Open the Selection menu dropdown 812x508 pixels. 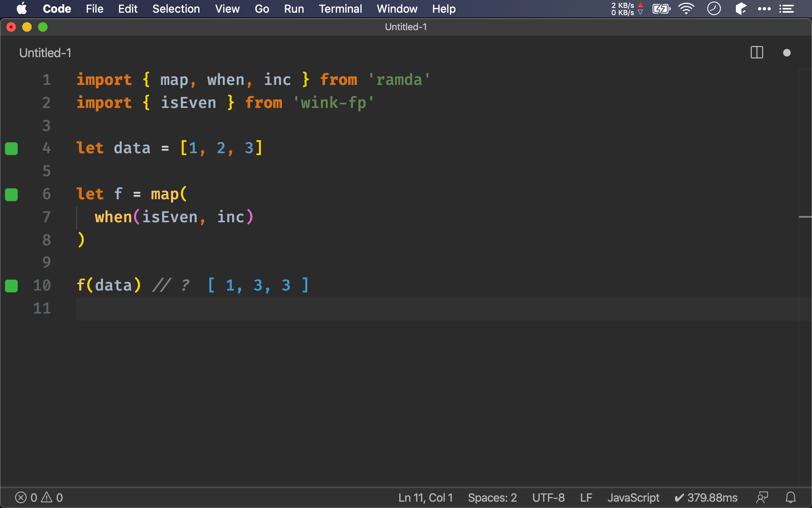175,8
